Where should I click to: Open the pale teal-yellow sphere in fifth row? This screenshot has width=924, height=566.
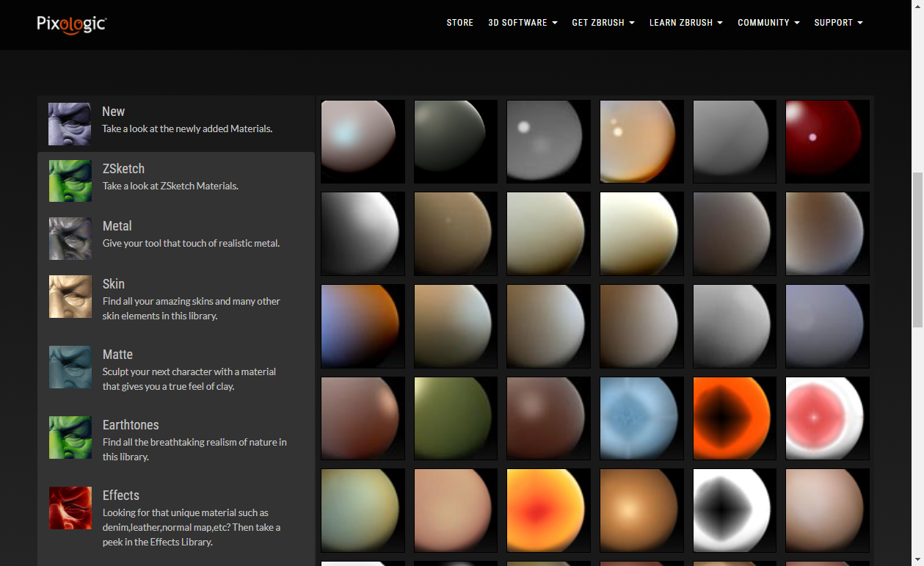(x=363, y=510)
